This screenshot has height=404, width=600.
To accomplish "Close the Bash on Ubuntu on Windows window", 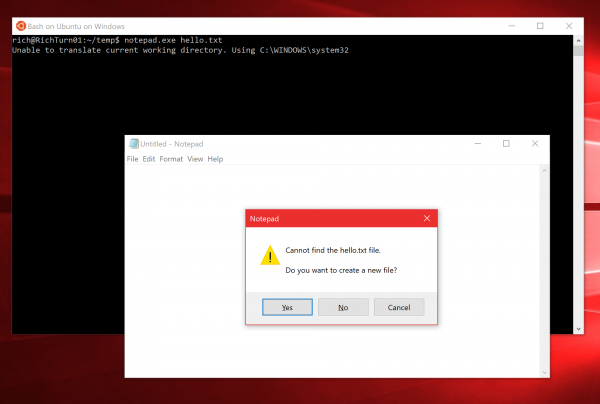I will coord(569,26).
